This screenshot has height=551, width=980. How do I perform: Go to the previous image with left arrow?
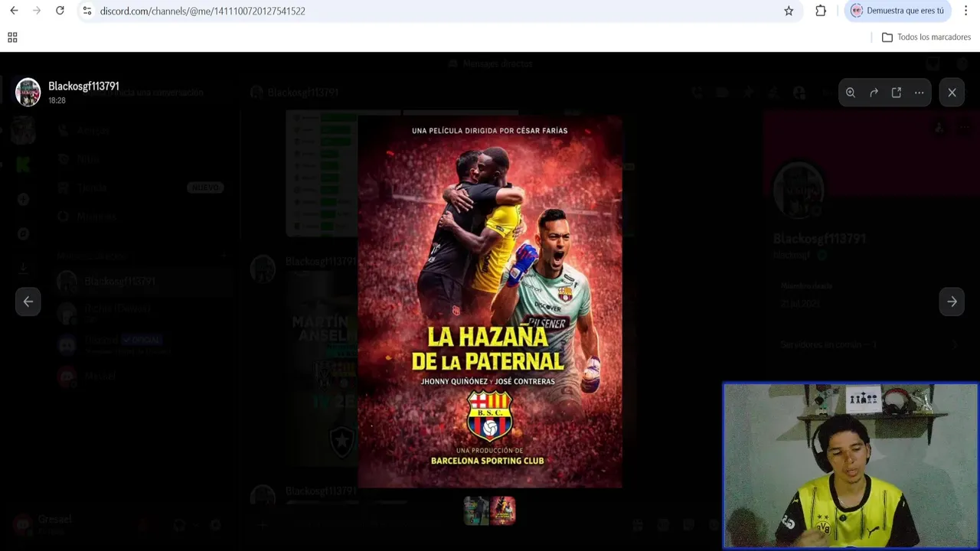click(28, 302)
